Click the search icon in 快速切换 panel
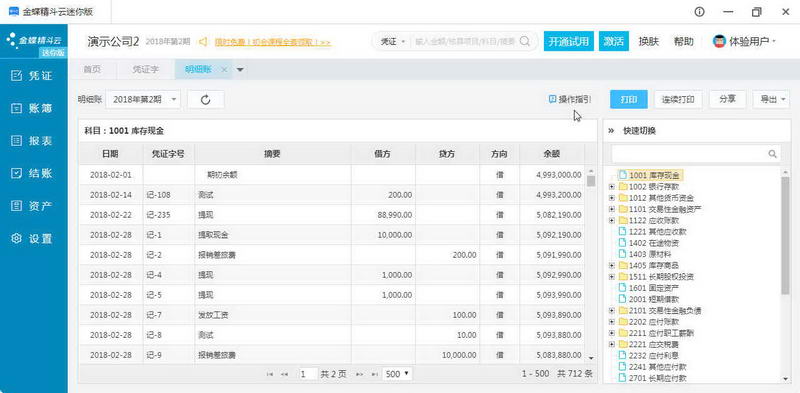 (772, 154)
